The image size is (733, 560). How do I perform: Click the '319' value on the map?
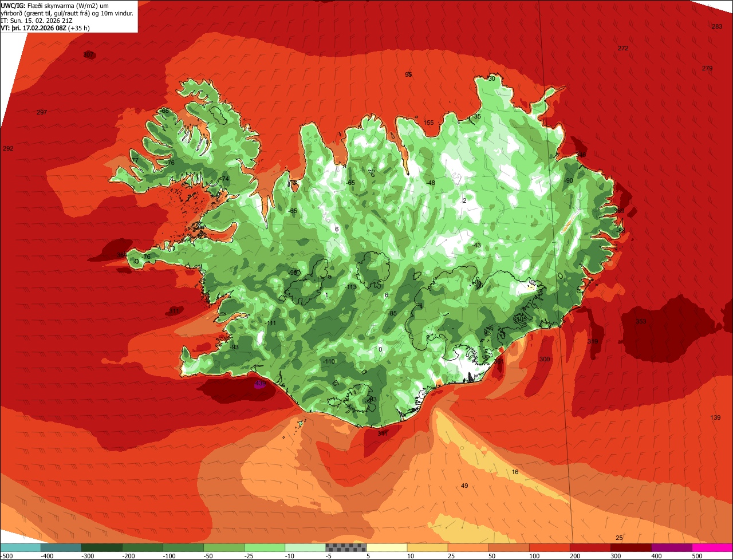click(x=593, y=341)
